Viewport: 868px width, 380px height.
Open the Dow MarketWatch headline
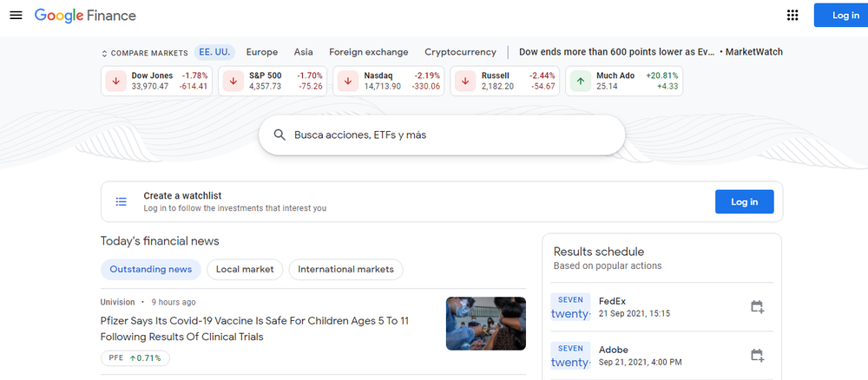pos(651,52)
